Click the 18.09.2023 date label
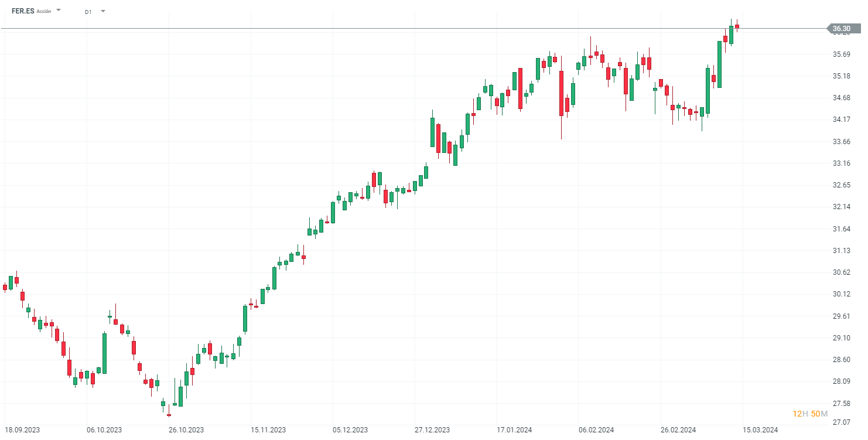The image size is (868, 440). point(22,430)
